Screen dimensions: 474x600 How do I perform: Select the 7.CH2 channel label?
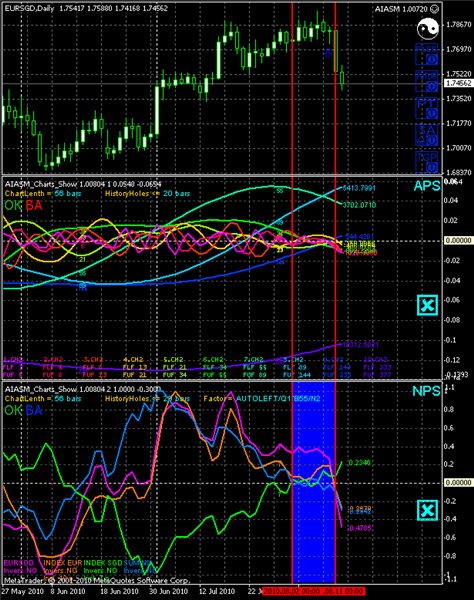pos(253,360)
